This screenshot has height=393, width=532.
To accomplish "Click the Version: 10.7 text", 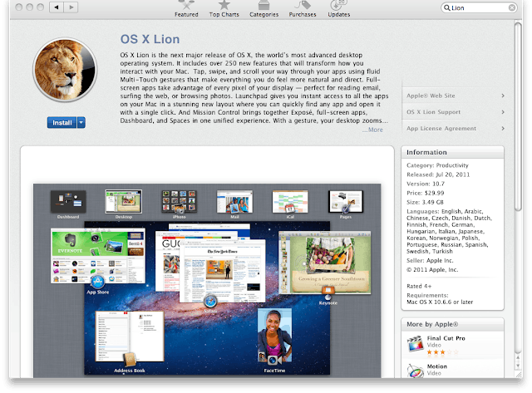I will [426, 184].
